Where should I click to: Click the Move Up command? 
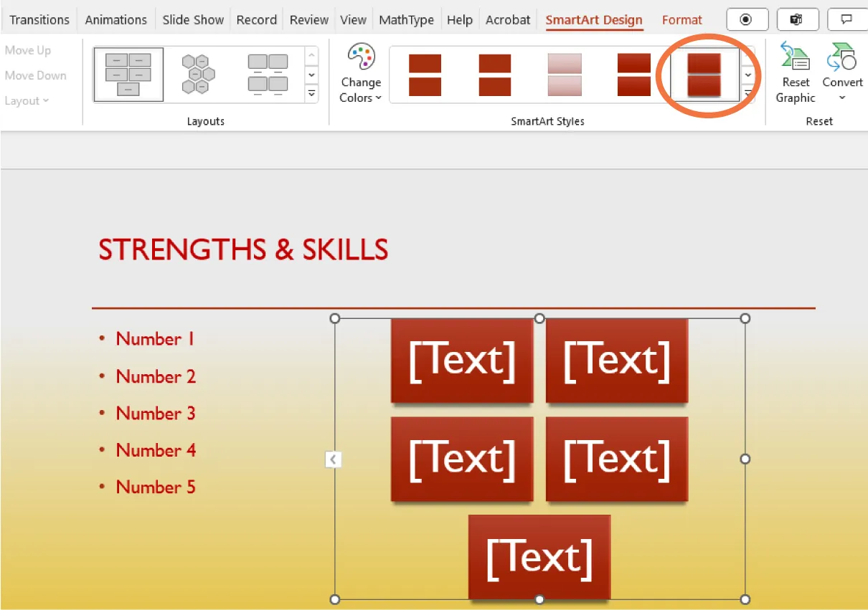click(29, 50)
